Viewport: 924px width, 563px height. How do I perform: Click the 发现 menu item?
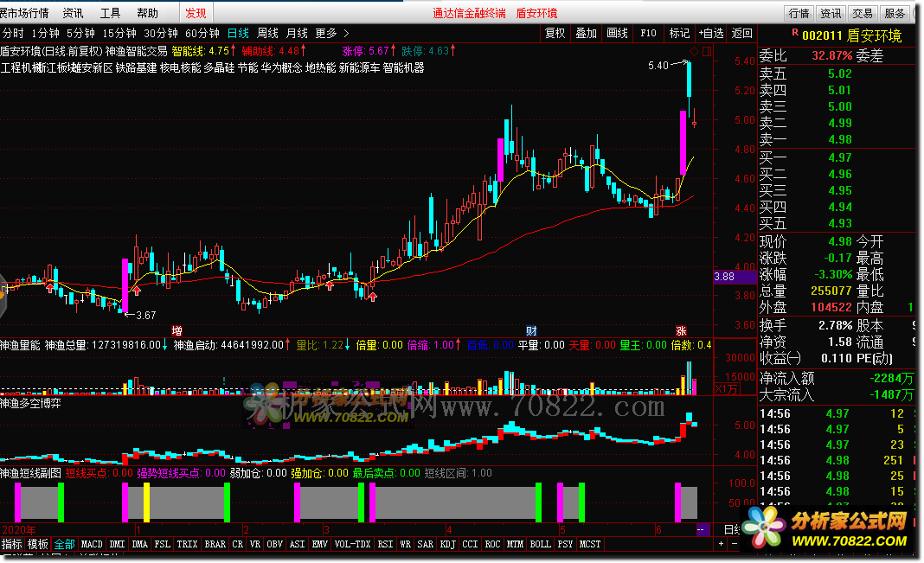click(196, 13)
